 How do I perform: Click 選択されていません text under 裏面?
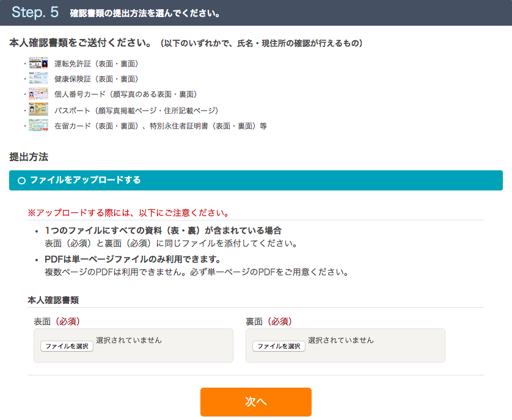(x=341, y=341)
